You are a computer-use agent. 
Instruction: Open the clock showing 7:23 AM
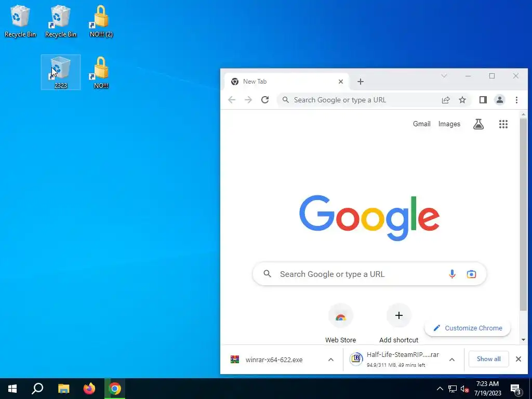tap(487, 389)
